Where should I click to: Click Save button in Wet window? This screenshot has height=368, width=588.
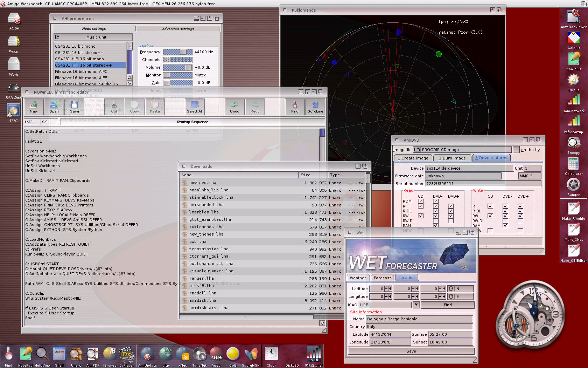coord(411,351)
